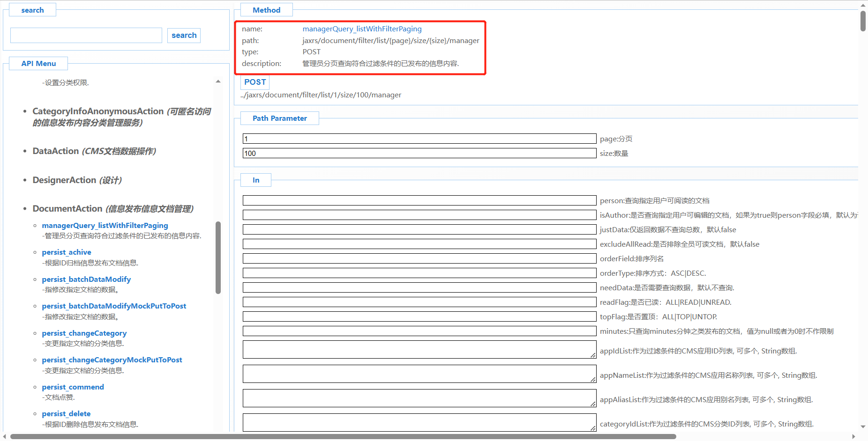Image resolution: width=868 pixels, height=441 pixels.
Task: Click the 设置分类权限 menu description
Action: [66, 83]
